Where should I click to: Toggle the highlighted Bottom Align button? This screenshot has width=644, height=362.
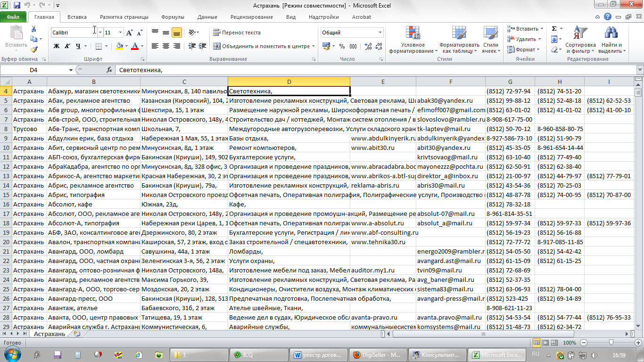pos(177,33)
